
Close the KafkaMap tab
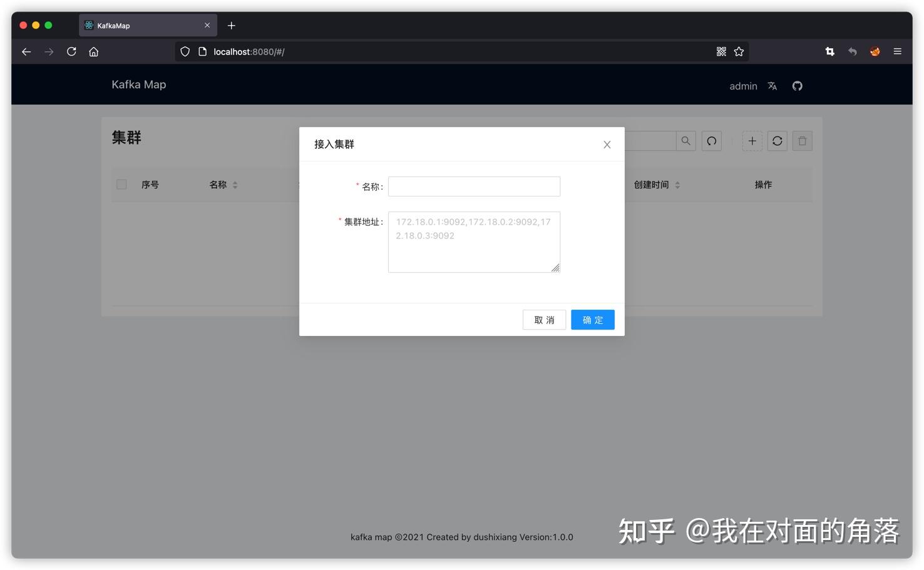[x=207, y=26]
